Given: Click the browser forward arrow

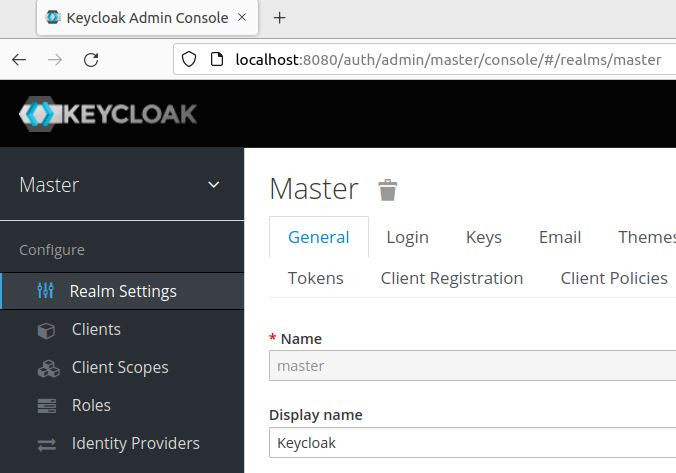Looking at the screenshot, I should pos(55,60).
